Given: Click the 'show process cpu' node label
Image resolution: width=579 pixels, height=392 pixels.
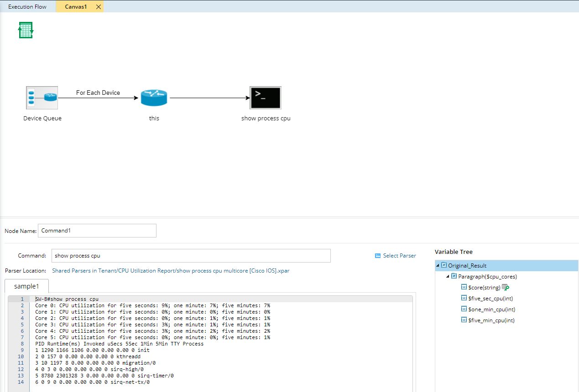Looking at the screenshot, I should coord(266,118).
